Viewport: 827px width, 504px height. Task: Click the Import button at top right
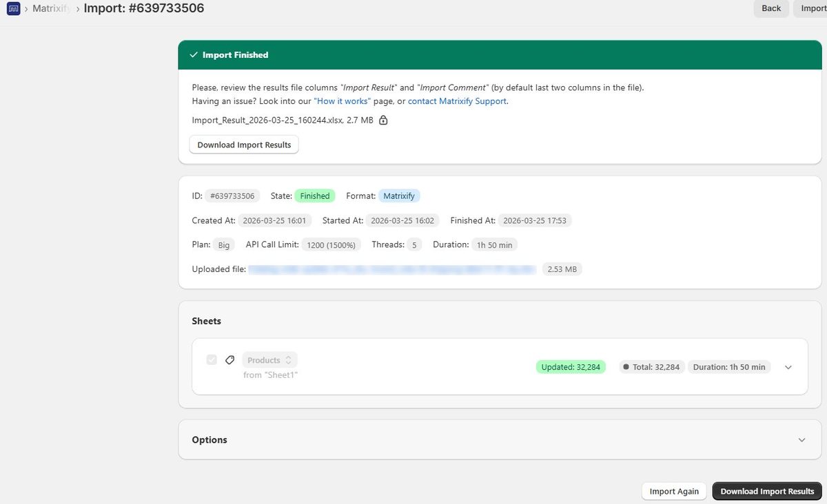(x=811, y=8)
